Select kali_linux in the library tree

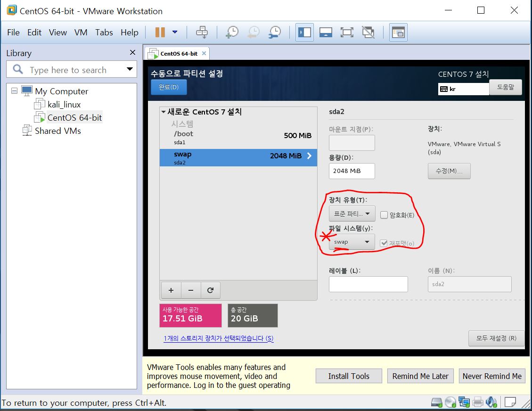pyautogui.click(x=64, y=104)
